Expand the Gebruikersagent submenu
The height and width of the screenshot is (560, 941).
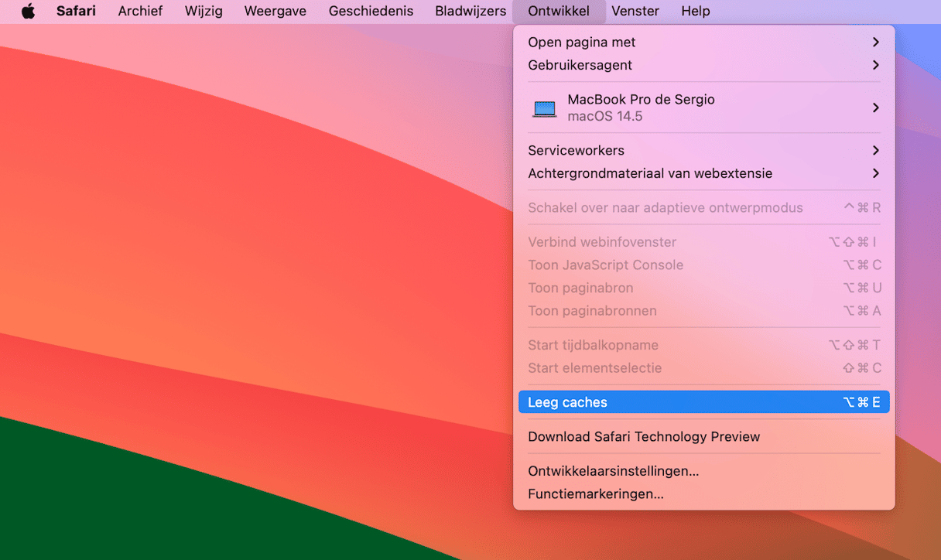tap(704, 66)
